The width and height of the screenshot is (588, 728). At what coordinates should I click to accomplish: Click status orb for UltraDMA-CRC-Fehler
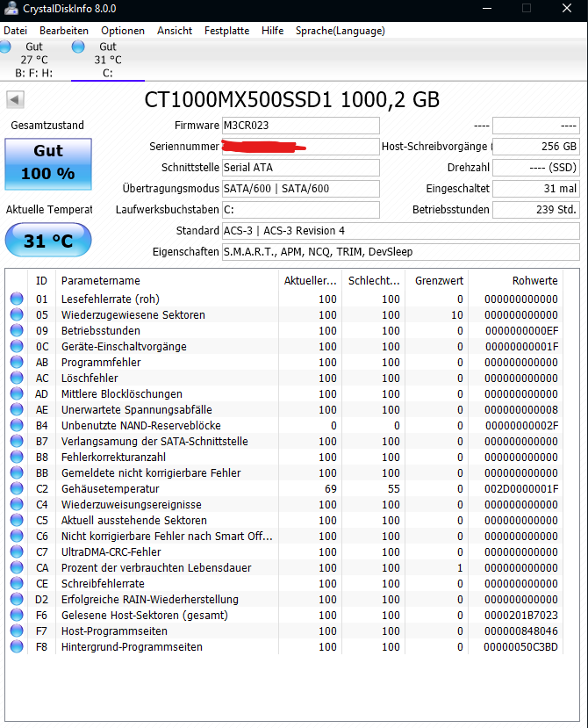[x=17, y=551]
